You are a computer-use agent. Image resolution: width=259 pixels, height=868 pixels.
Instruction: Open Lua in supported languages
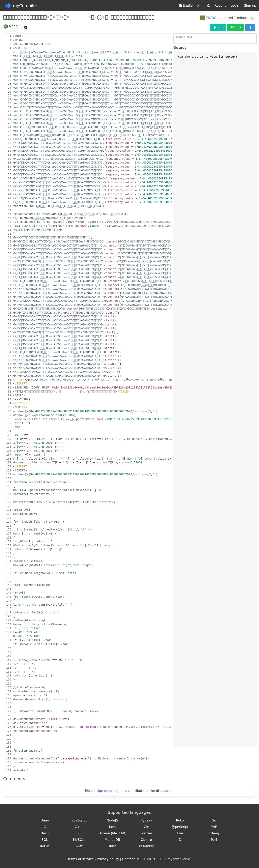pos(180,833)
